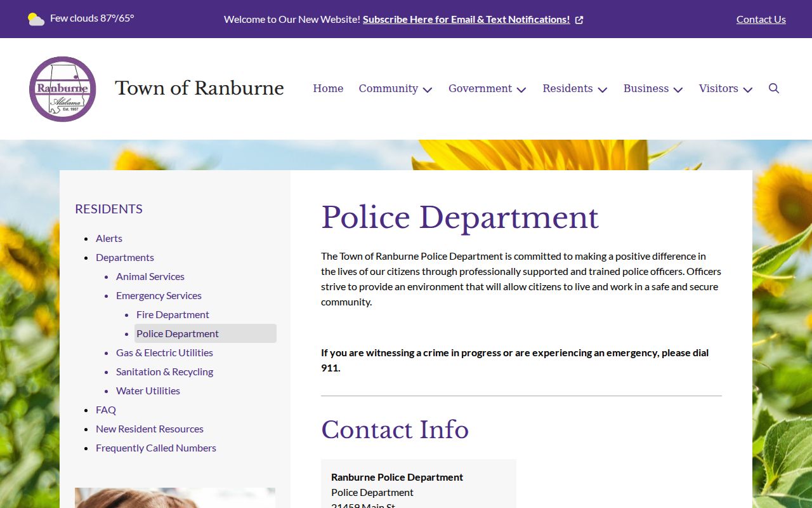Open the Visitors menu
The image size is (812, 508).
click(x=719, y=88)
